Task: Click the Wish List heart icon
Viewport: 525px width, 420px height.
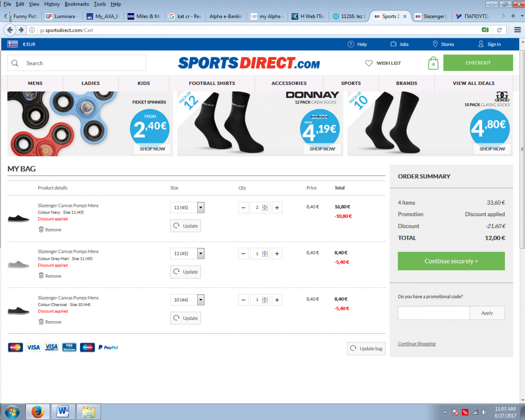Action: [x=369, y=63]
